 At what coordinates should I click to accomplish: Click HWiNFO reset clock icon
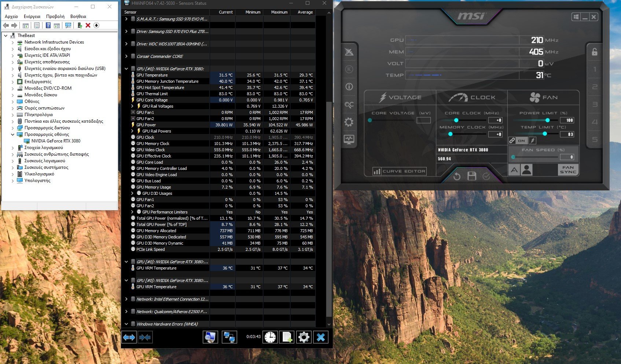(270, 337)
